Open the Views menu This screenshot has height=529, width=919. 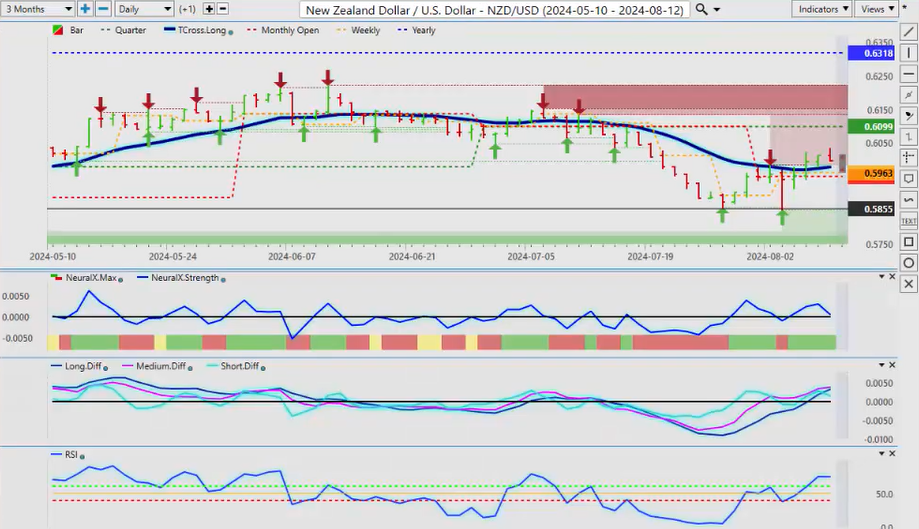coord(877,9)
